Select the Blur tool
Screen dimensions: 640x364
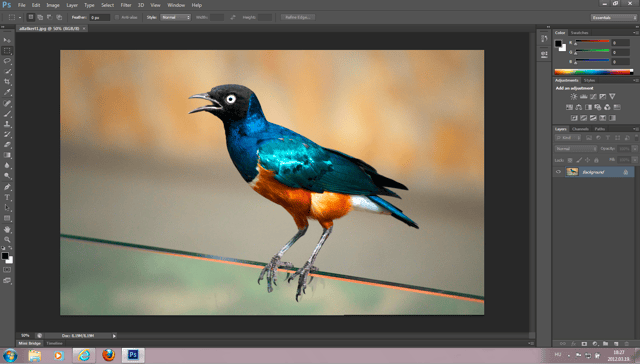[x=7, y=165]
